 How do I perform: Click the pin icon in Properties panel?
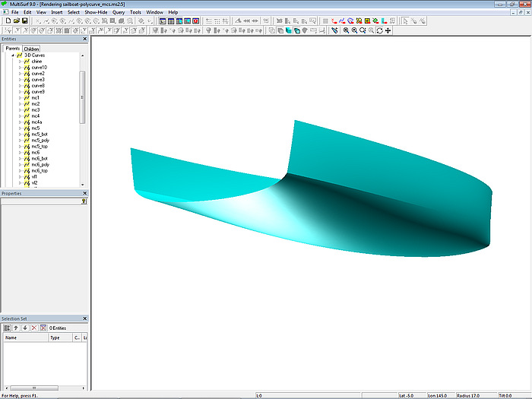tap(84, 201)
